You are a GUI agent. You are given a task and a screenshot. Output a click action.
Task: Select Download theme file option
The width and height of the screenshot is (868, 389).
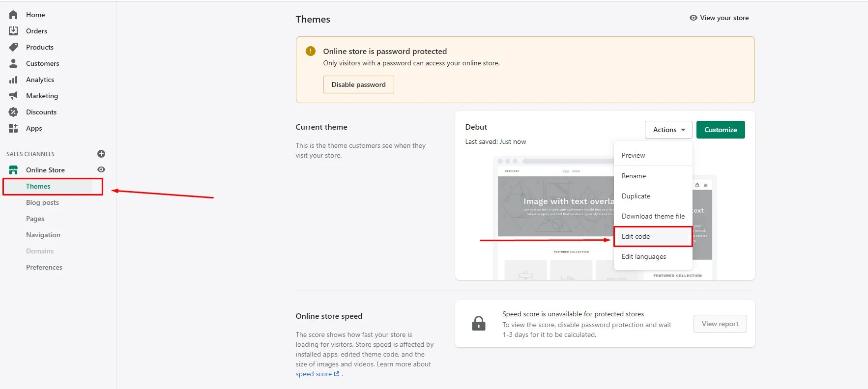653,216
